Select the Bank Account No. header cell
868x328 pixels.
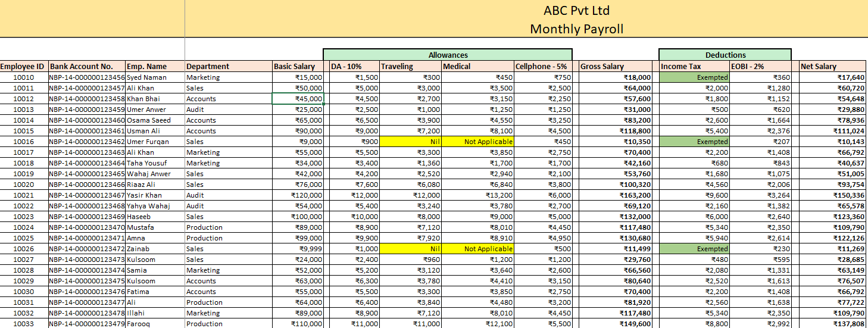pyautogui.click(x=87, y=67)
